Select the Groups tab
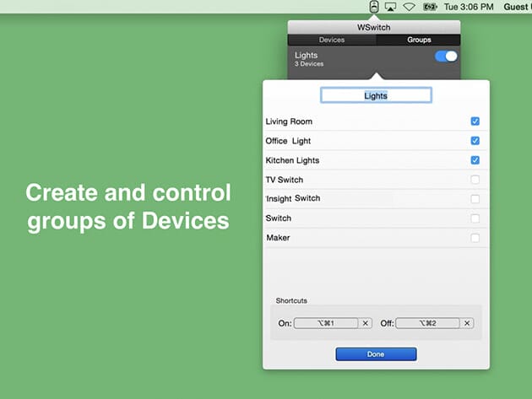This screenshot has width=532, height=399. pos(418,40)
